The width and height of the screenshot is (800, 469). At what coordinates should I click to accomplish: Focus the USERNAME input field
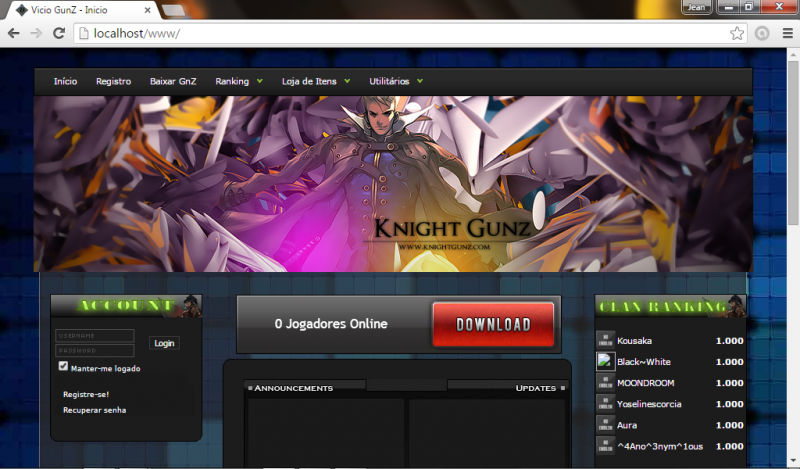[95, 335]
